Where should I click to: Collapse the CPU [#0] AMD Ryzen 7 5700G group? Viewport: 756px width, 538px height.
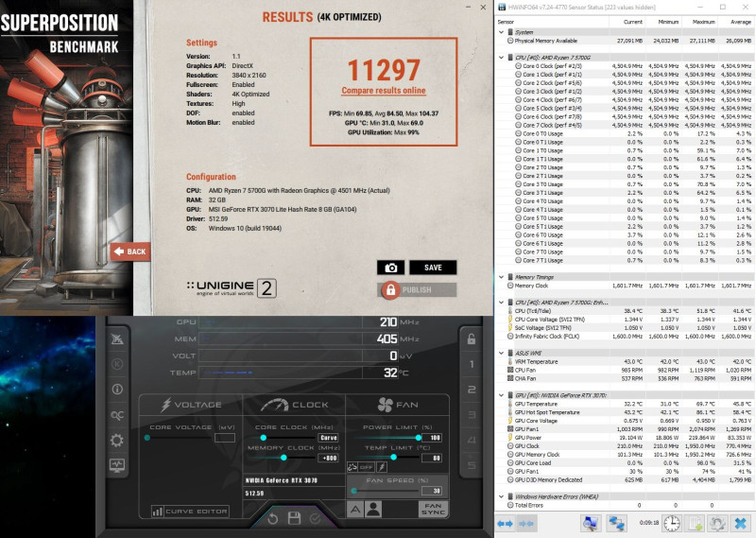[502, 58]
